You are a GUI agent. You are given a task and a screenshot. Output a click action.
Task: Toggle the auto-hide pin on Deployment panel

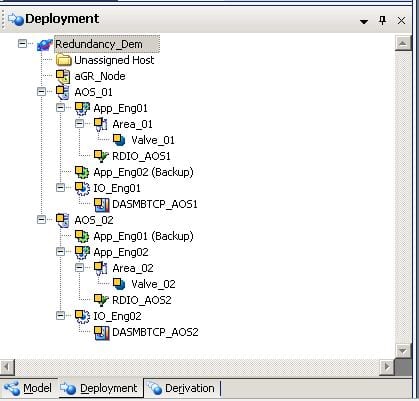point(383,21)
